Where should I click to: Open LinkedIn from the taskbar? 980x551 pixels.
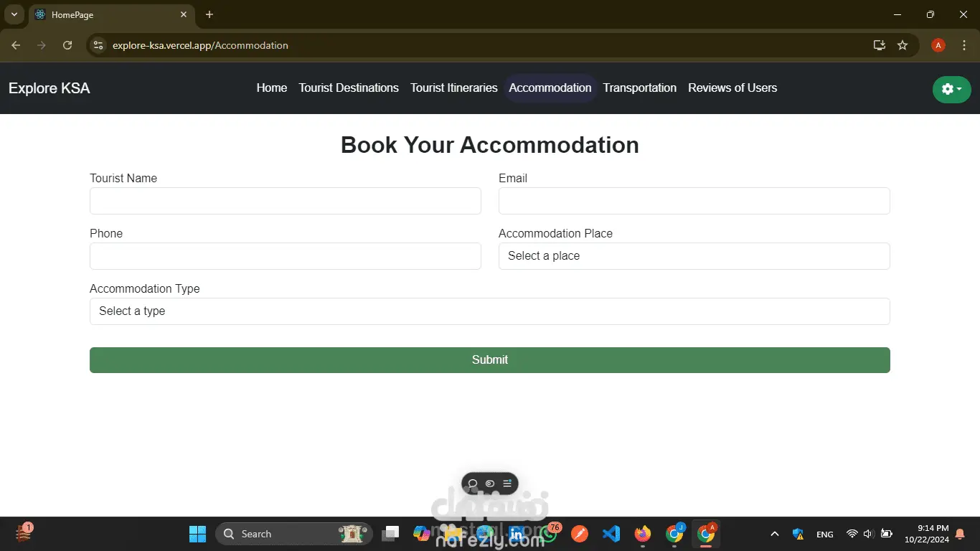pos(517,534)
